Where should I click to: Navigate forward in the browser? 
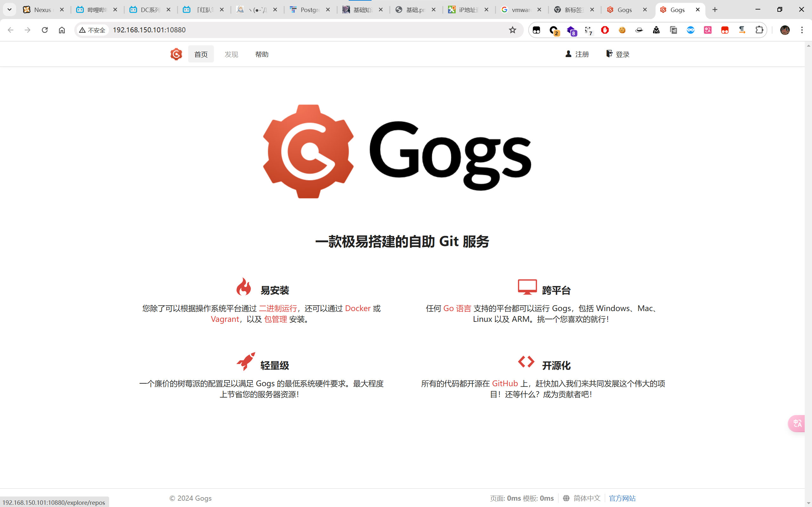(x=28, y=30)
